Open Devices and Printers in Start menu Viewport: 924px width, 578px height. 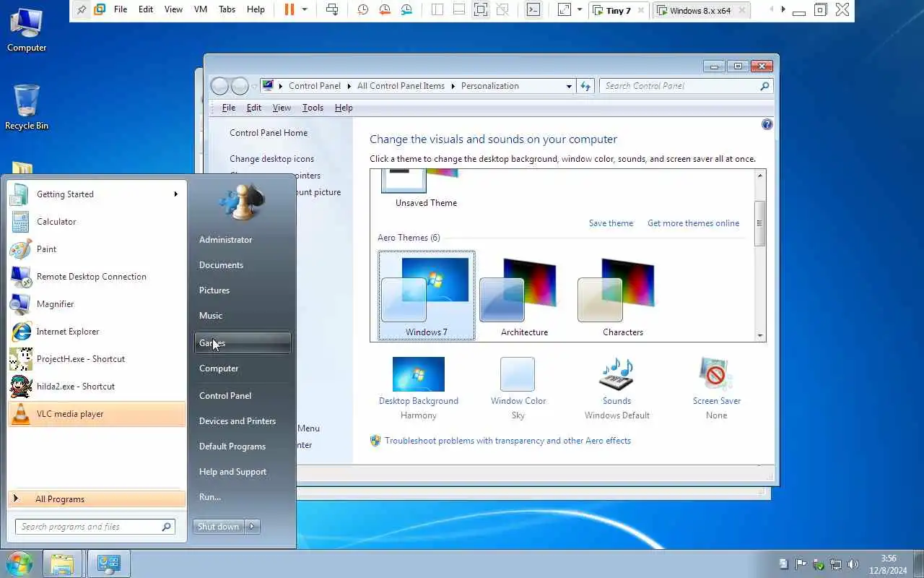243,421
